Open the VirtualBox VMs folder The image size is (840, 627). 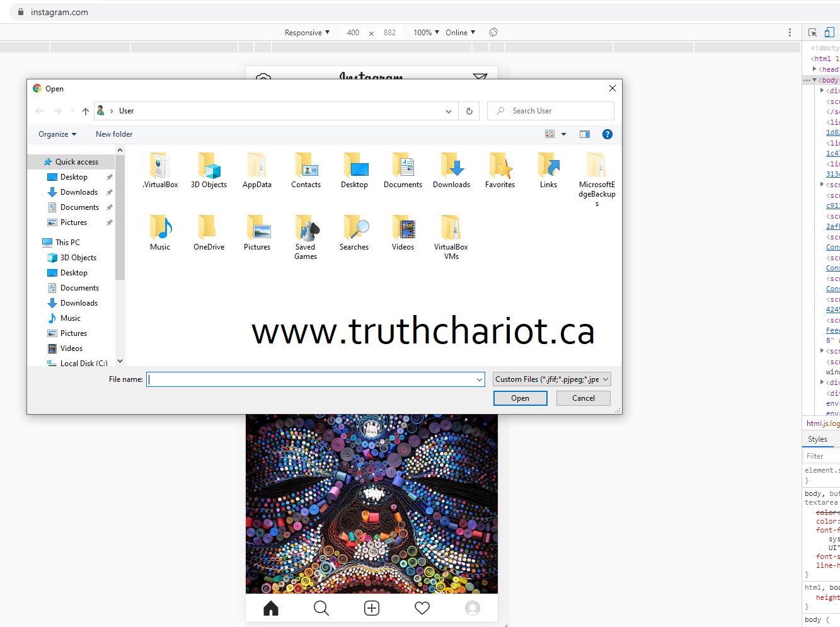(451, 237)
